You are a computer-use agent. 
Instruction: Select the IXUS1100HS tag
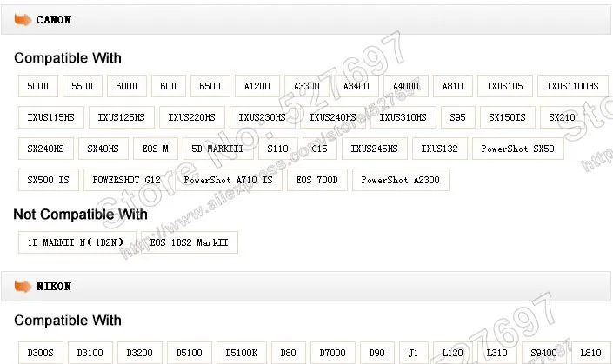coord(573,86)
